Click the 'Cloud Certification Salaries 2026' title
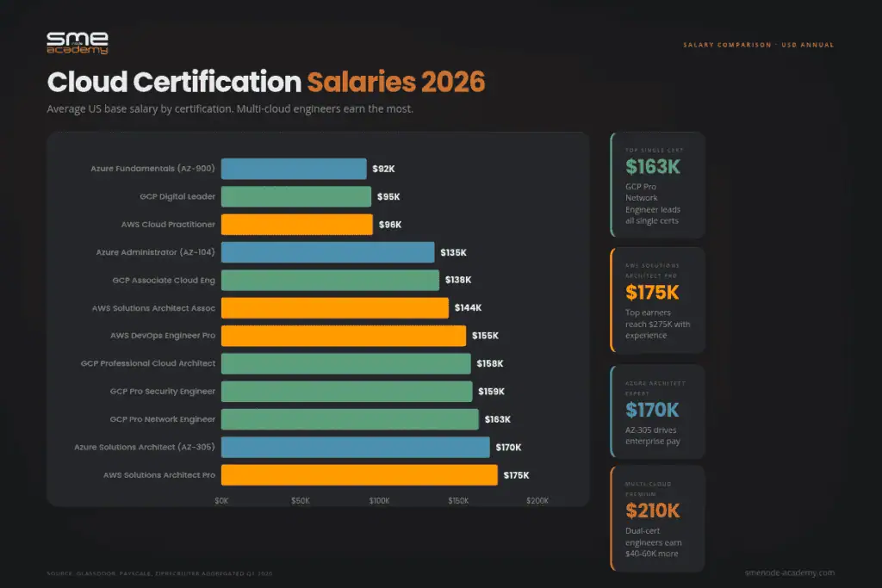The image size is (882, 588). coord(266,82)
